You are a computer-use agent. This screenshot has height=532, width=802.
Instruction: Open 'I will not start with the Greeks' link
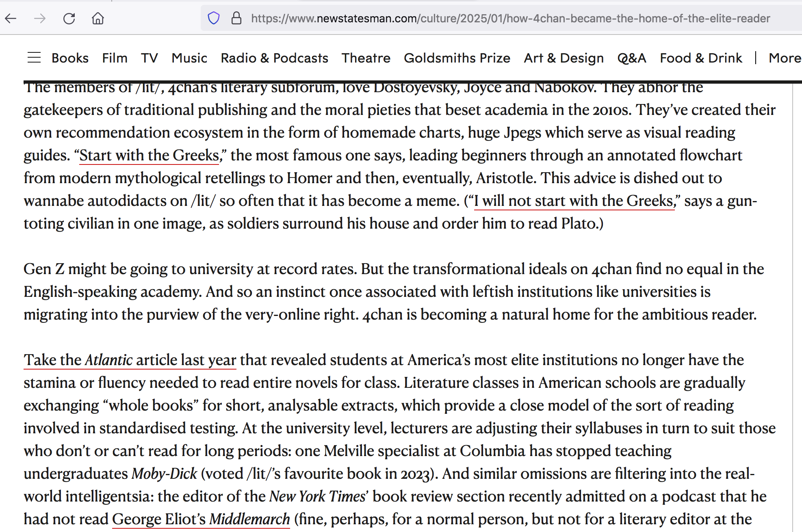tap(574, 201)
